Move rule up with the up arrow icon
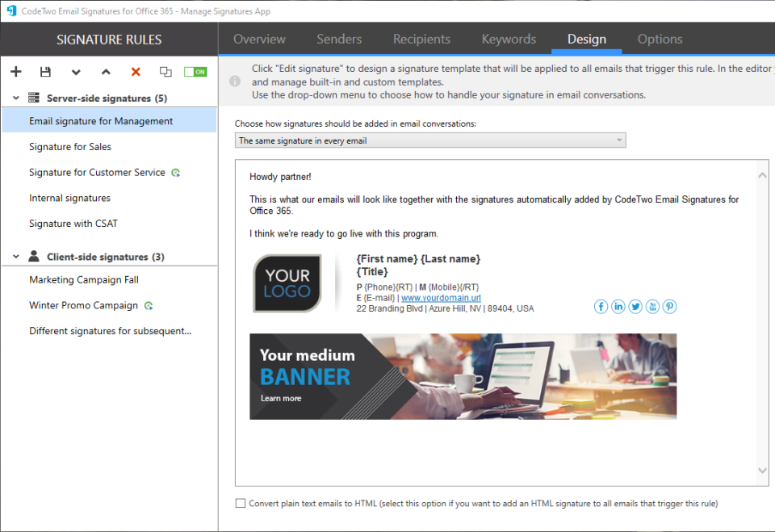Screen dimensions: 775x532 [106, 72]
